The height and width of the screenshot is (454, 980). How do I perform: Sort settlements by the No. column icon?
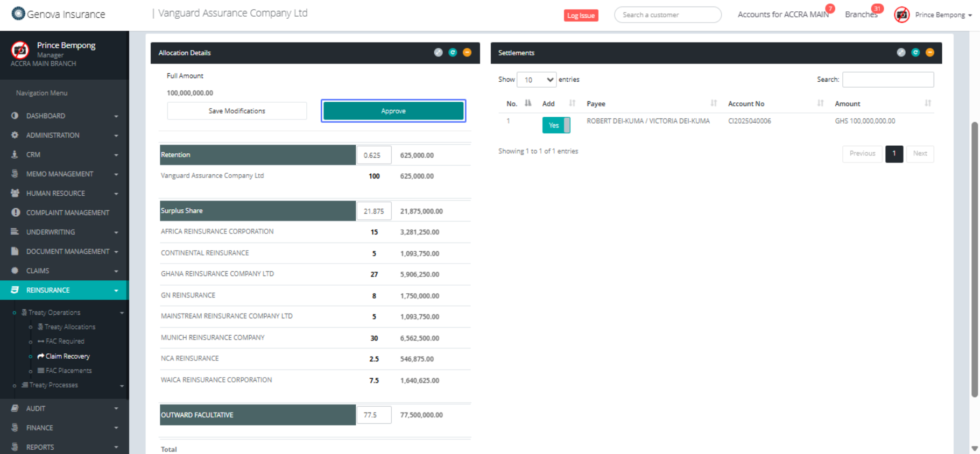click(x=528, y=103)
